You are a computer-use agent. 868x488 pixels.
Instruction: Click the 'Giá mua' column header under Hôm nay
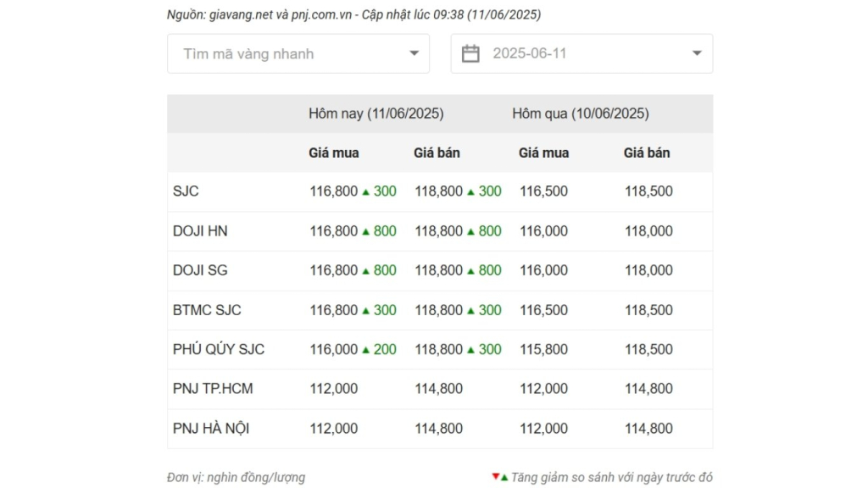pos(334,152)
